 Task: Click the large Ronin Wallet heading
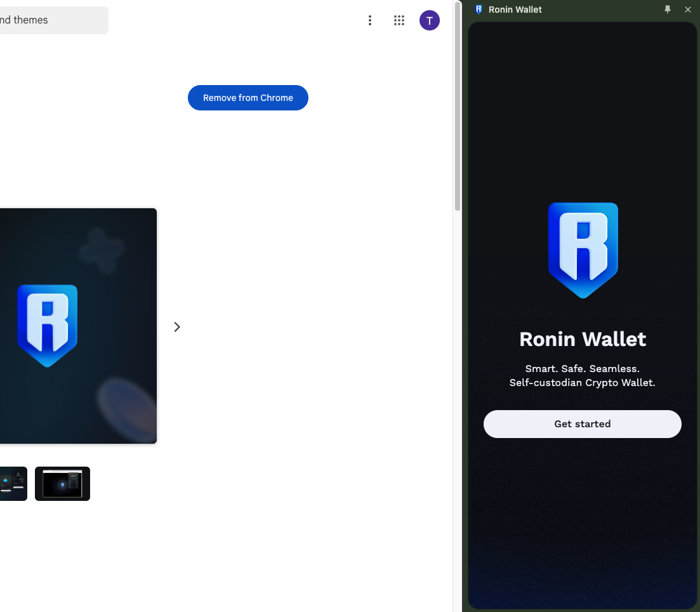pyautogui.click(x=583, y=339)
